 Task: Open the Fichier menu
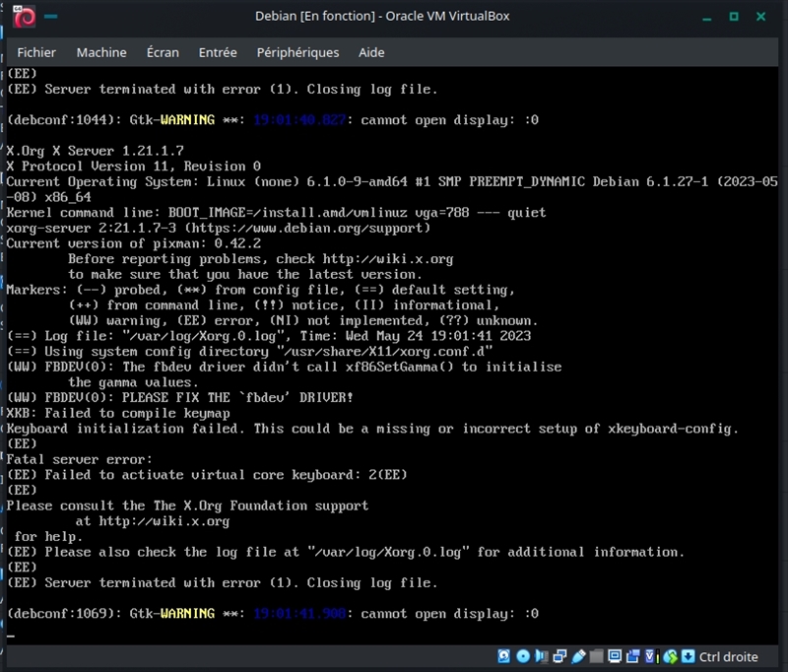36,52
